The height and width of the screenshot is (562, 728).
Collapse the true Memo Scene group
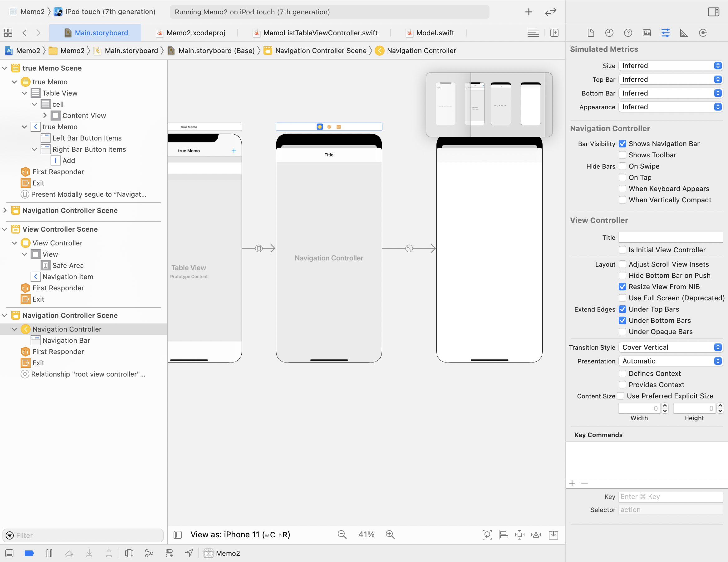[5, 68]
